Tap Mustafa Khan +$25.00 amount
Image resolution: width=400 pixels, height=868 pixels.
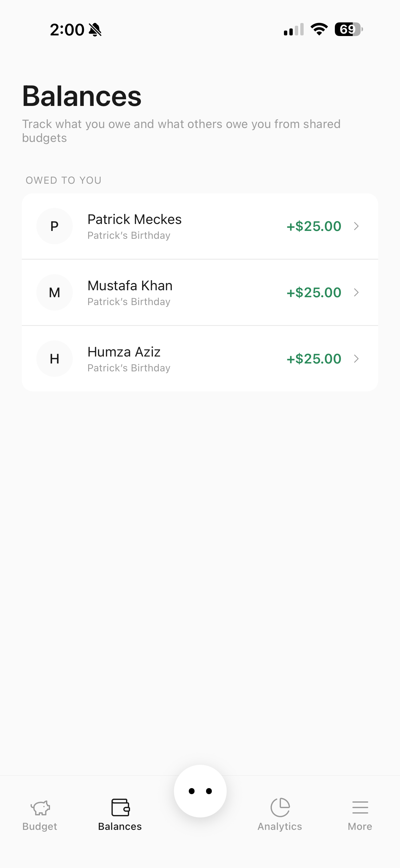pyautogui.click(x=314, y=292)
